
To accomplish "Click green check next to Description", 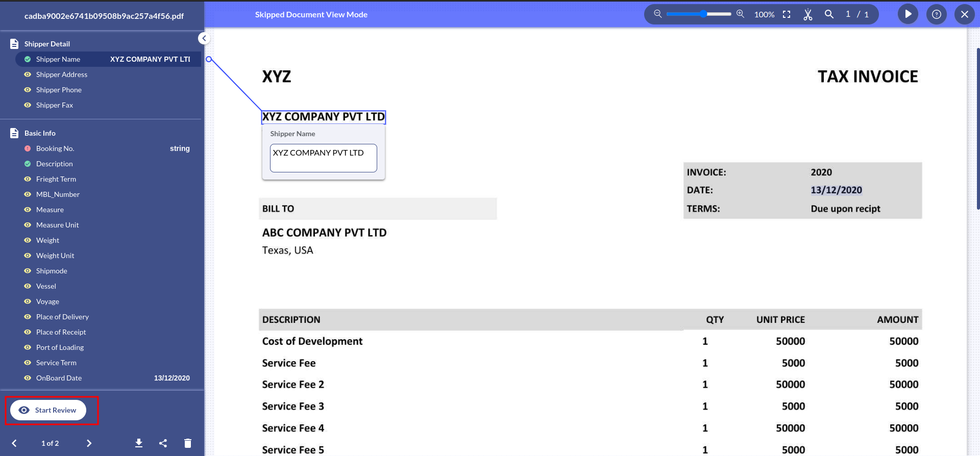I will [x=28, y=164].
